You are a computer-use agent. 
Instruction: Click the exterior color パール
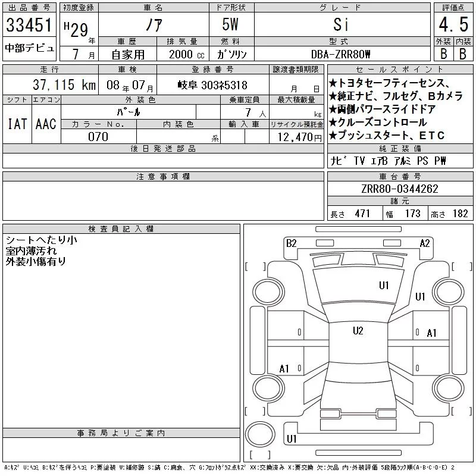(x=129, y=112)
